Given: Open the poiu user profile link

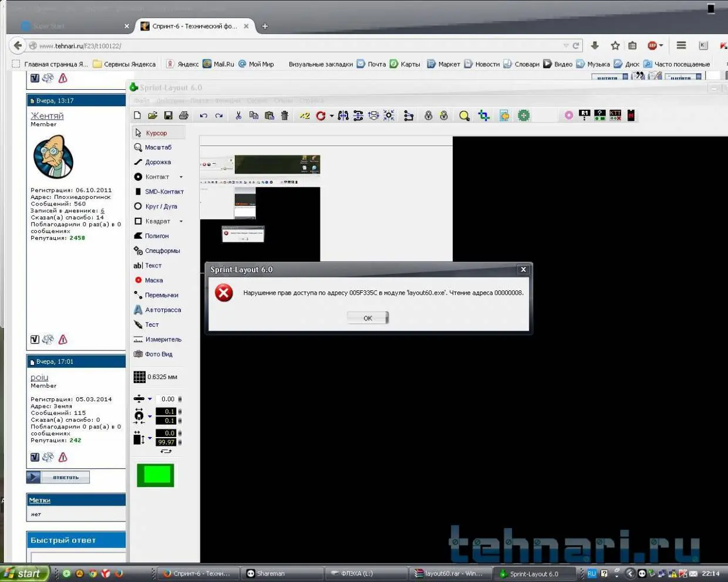Looking at the screenshot, I should [39, 377].
